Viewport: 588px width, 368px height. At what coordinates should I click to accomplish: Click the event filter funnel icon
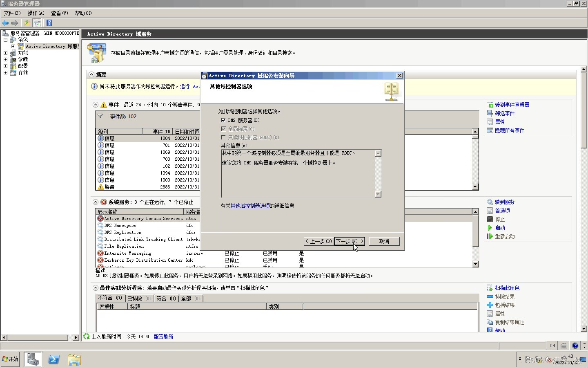point(100,116)
